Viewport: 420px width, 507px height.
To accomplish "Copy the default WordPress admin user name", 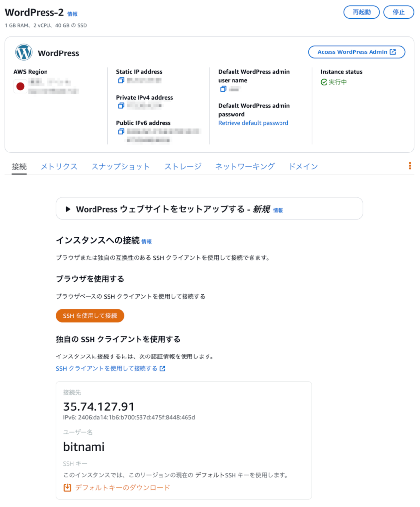I will tap(223, 89).
